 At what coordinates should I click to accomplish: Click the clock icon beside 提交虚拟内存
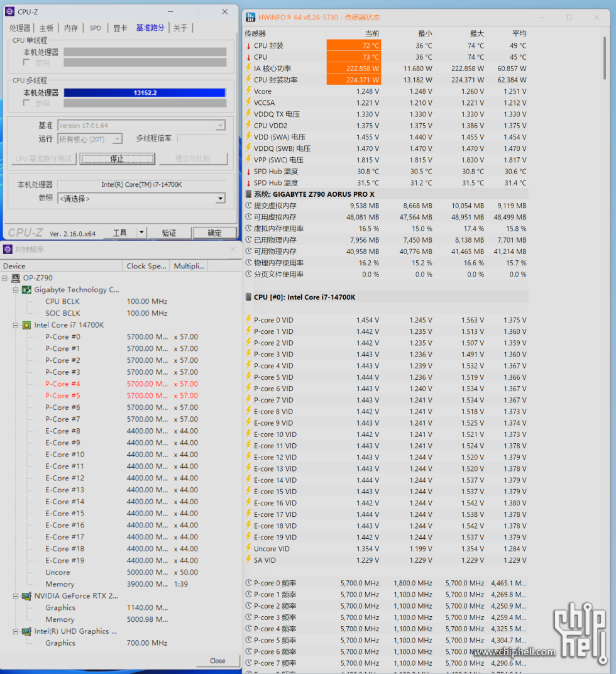point(248,206)
